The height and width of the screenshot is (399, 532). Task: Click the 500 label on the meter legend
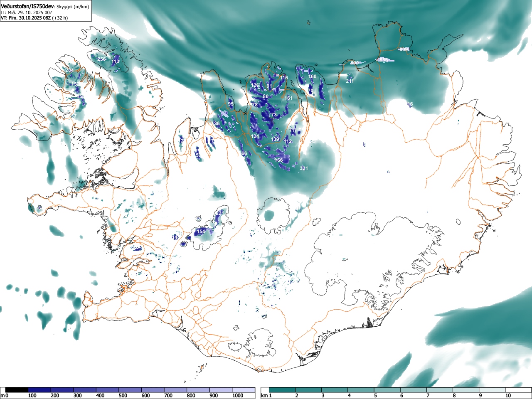click(123, 396)
